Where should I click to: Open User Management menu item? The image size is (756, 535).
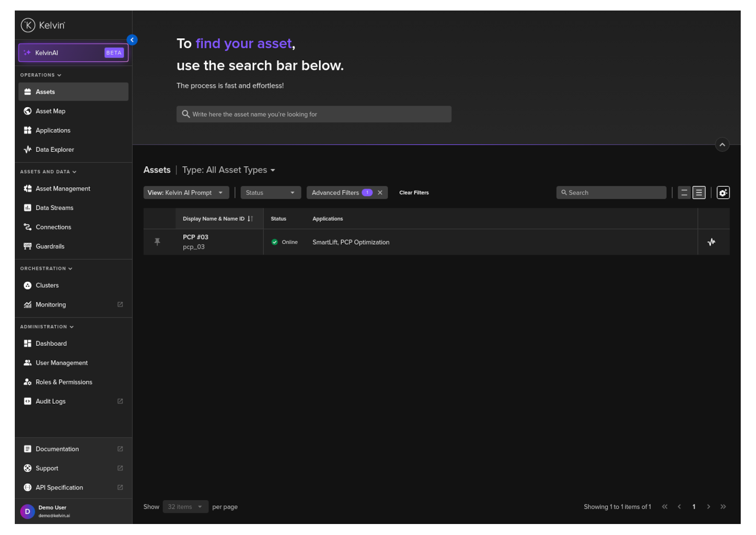point(62,363)
